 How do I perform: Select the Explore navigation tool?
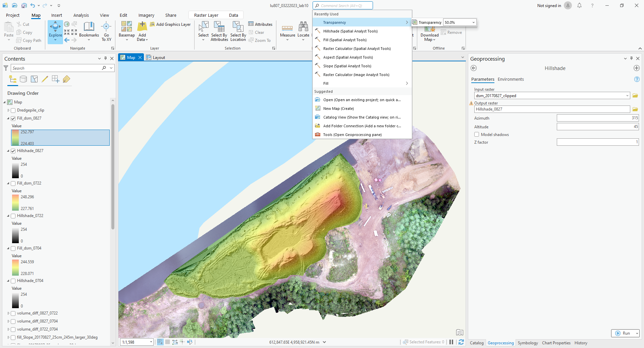[x=55, y=32]
